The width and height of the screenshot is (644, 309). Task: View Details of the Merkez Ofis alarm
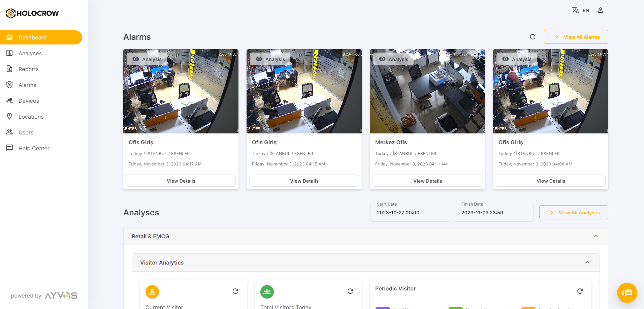click(x=427, y=181)
